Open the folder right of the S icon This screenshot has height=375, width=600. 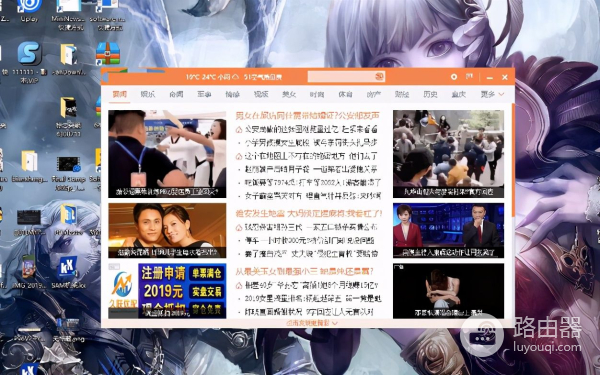point(69,59)
